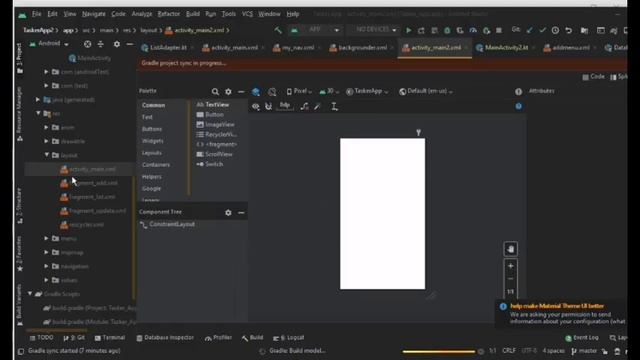Click the Infer Constraints wand icon

[318, 107]
